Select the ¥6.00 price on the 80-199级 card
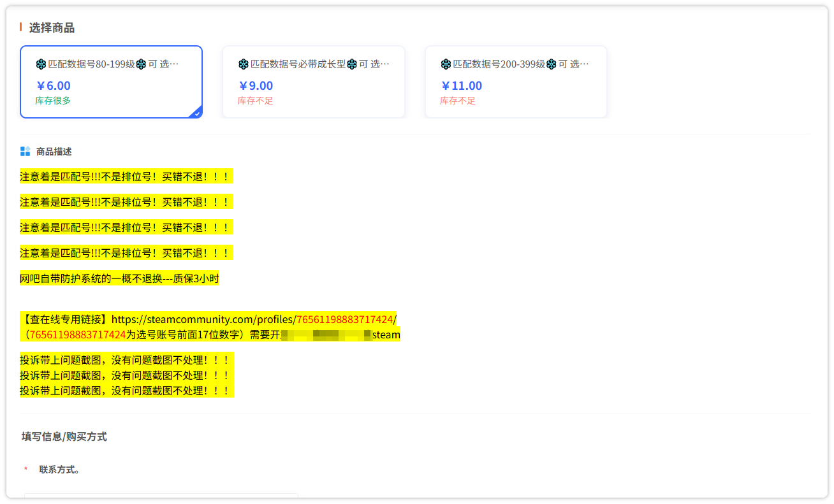 (54, 86)
